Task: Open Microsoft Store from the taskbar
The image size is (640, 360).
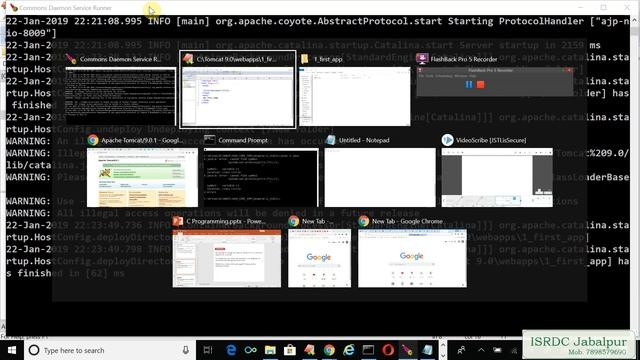Action: point(290,350)
